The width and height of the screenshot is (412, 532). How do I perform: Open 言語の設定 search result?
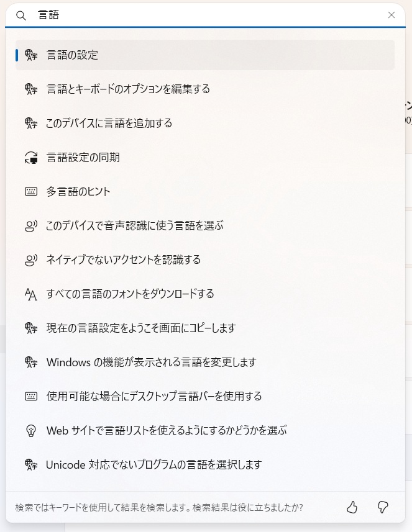point(72,55)
